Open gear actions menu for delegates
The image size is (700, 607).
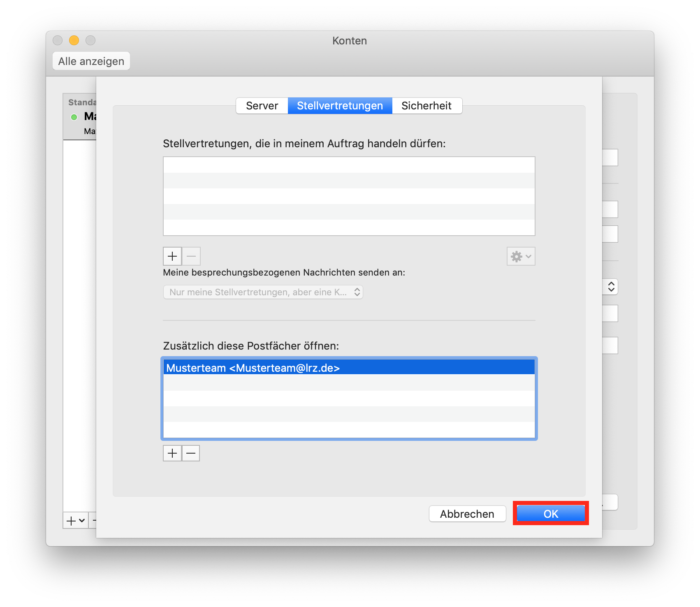click(521, 256)
